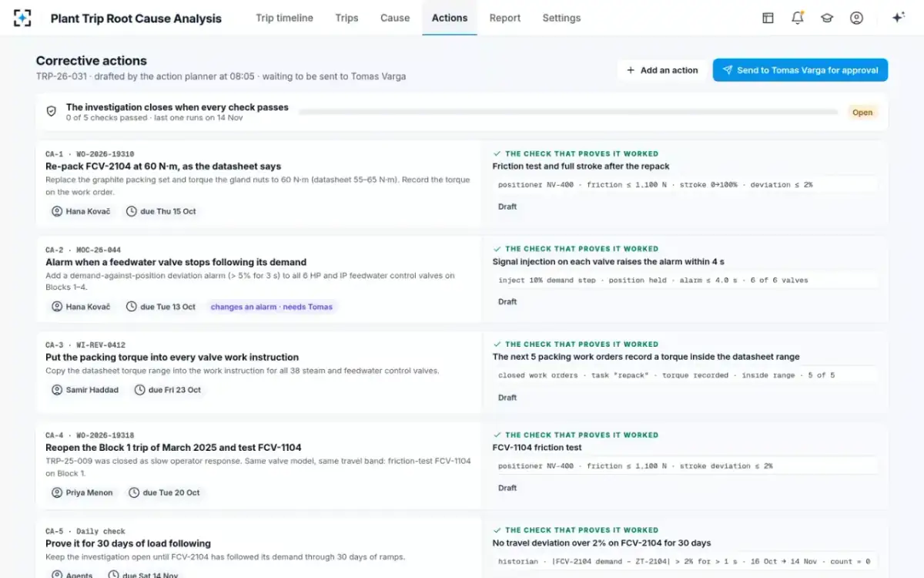Click Hana Kovač owner chip on CA-1
924x578 pixels.
coord(80,211)
